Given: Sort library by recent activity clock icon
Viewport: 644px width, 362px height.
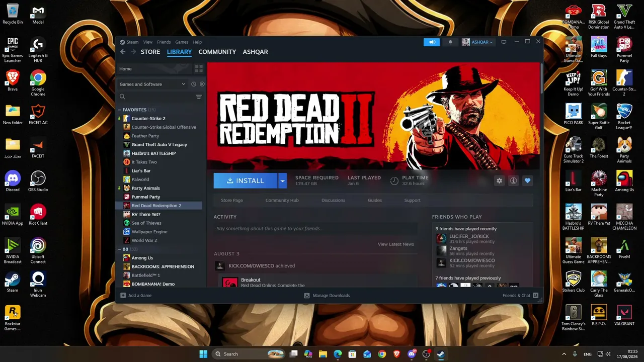Looking at the screenshot, I should 193,84.
